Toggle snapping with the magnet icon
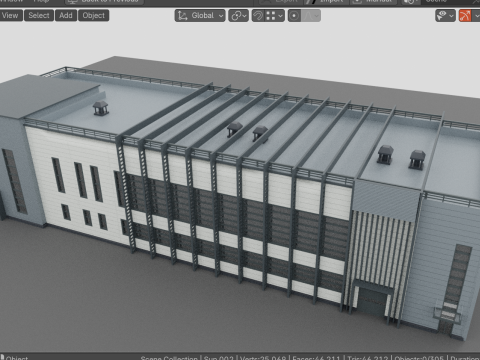Image resolution: width=480 pixels, height=360 pixels. 258,16
